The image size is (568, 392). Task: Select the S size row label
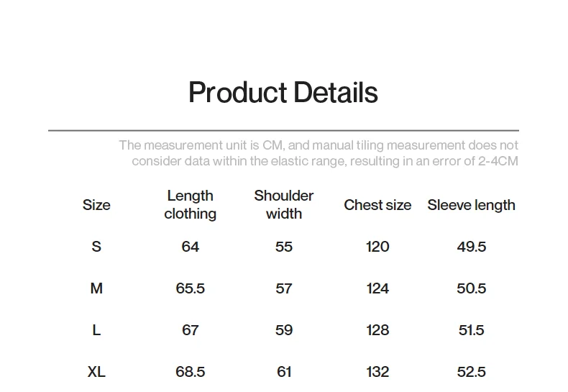pos(96,247)
